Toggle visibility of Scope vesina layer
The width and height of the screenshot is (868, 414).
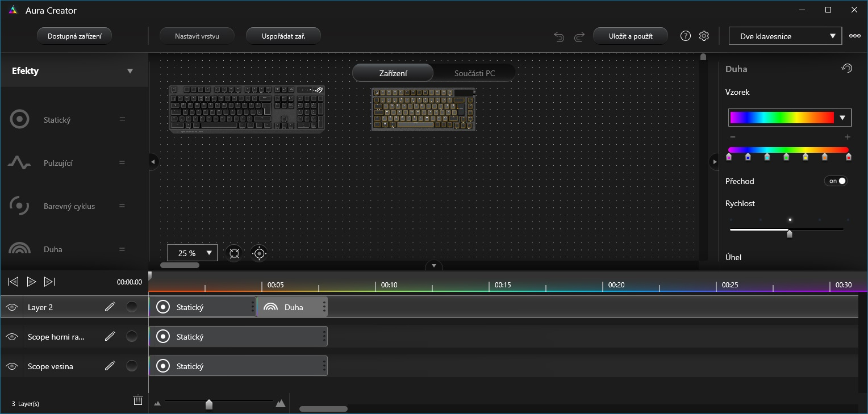11,366
